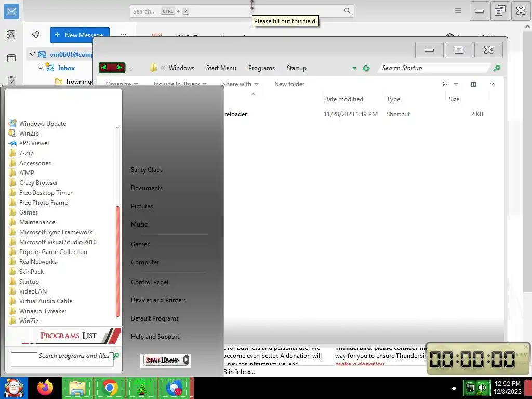This screenshot has width=532, height=399.
Task: Click the Search Startup magnifier icon
Action: [x=497, y=68]
